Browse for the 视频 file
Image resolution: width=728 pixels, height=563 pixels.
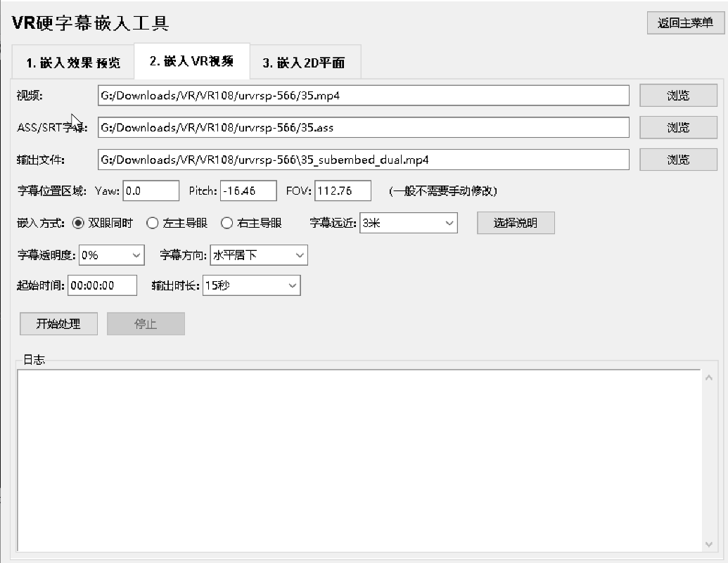(678, 96)
